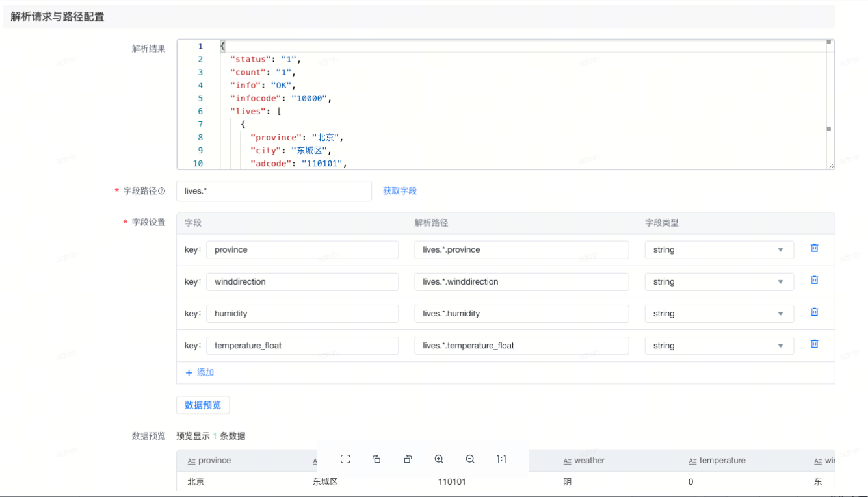Reset view with the 1:1 icon
Screen dimensions: 868x497
501,459
